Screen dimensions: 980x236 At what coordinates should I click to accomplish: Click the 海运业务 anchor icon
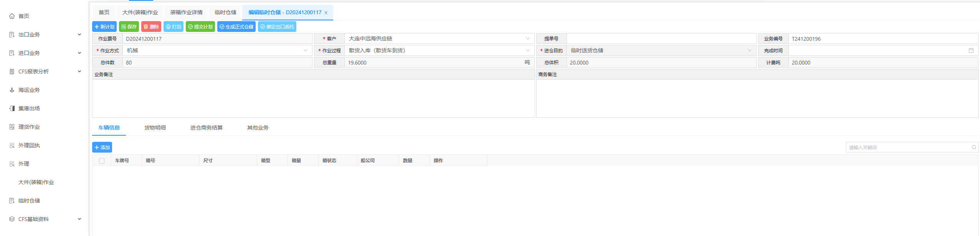click(x=12, y=90)
